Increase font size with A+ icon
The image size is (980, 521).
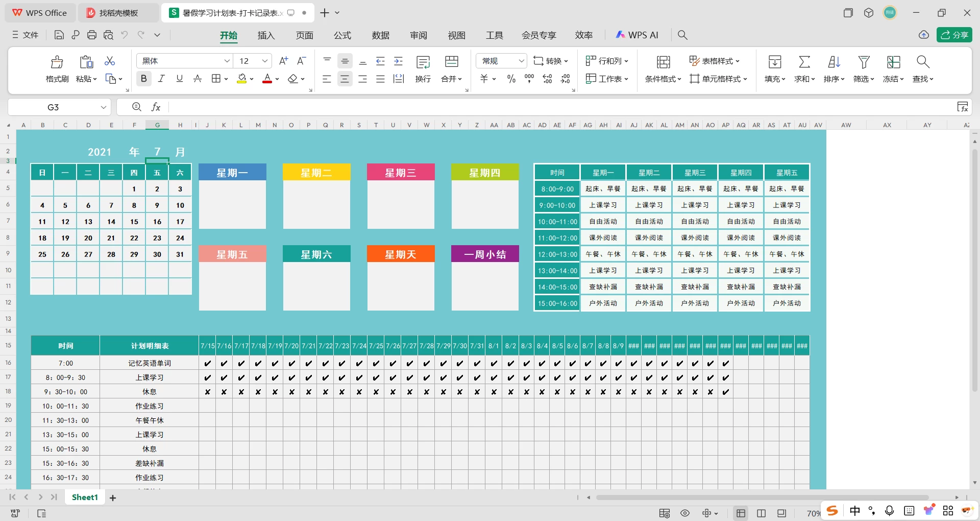click(x=284, y=61)
